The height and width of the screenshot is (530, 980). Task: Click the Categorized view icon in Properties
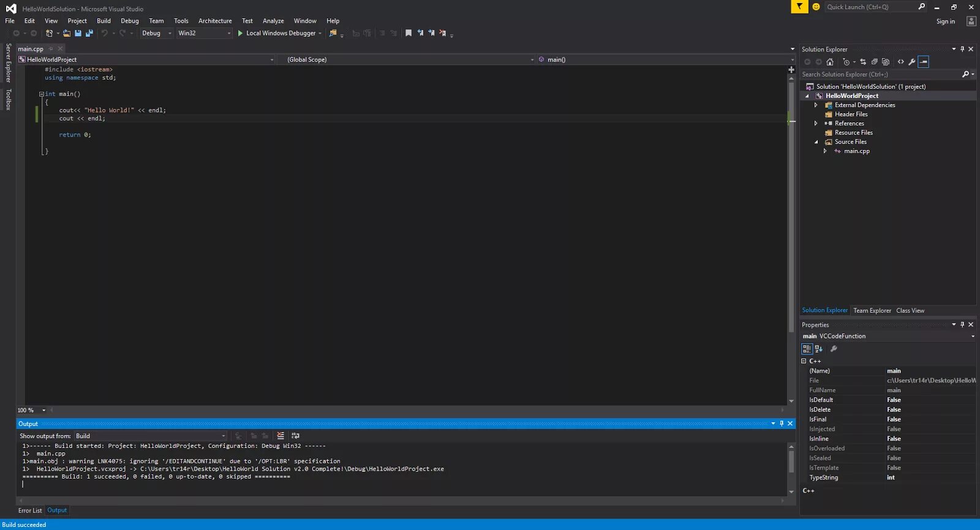807,349
